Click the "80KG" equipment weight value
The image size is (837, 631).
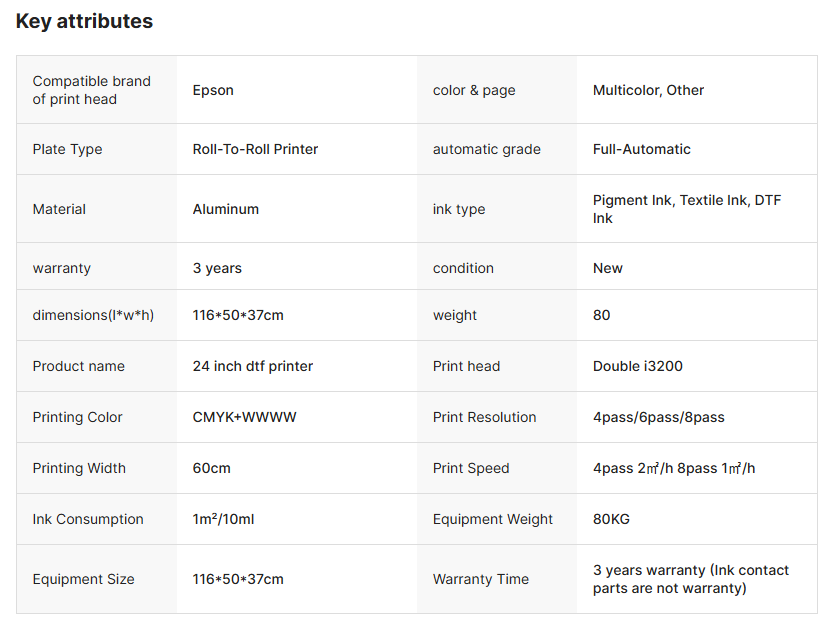[x=611, y=519]
